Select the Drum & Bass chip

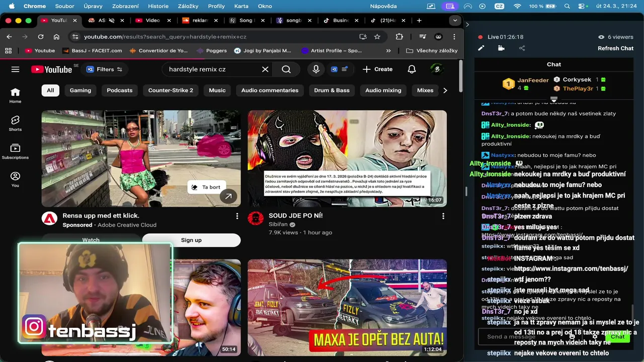[x=332, y=90]
